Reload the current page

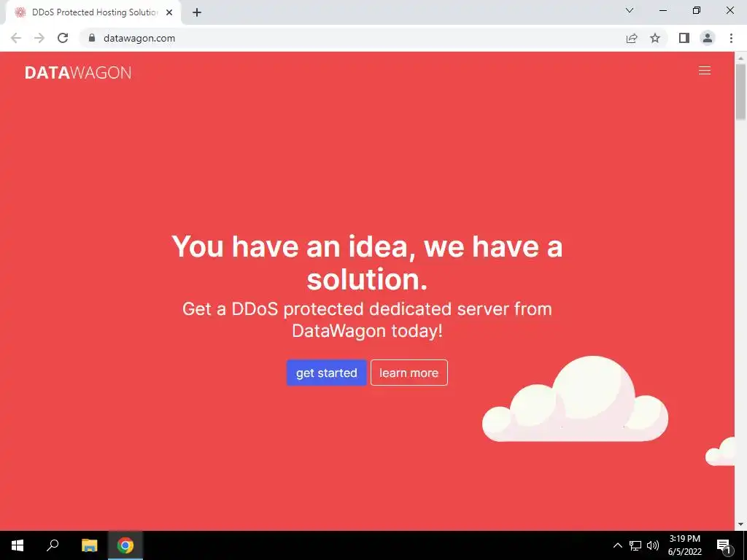coord(63,38)
